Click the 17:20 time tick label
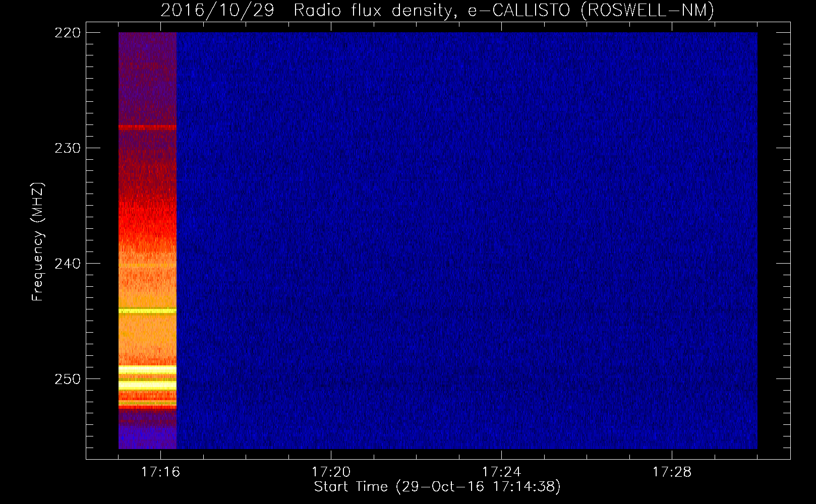Screen dimensions: 816x504 click(331, 472)
